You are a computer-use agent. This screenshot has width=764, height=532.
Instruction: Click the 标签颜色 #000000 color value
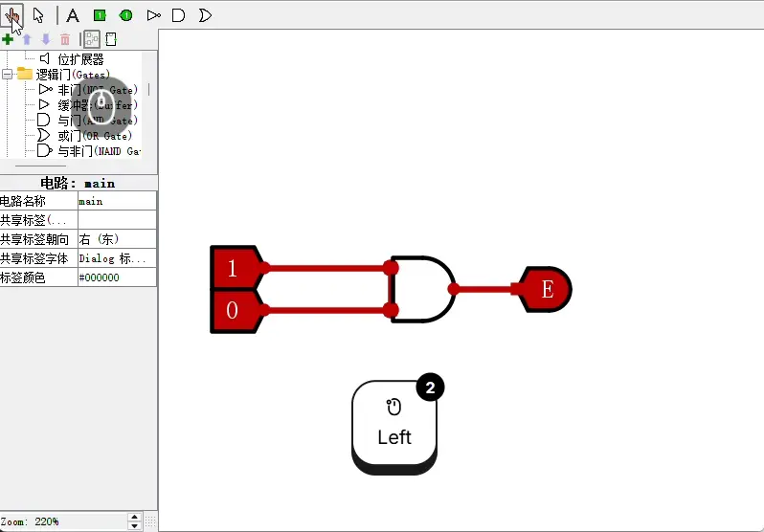pyautogui.click(x=116, y=277)
